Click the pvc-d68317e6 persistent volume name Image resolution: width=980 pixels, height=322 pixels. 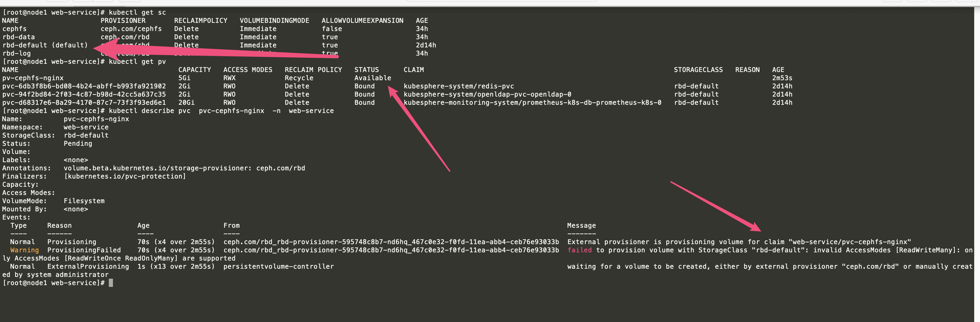click(x=84, y=103)
